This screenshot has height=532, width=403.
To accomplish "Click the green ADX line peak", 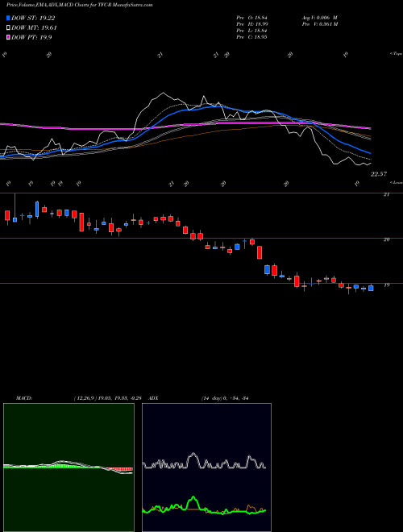I will point(193,498).
